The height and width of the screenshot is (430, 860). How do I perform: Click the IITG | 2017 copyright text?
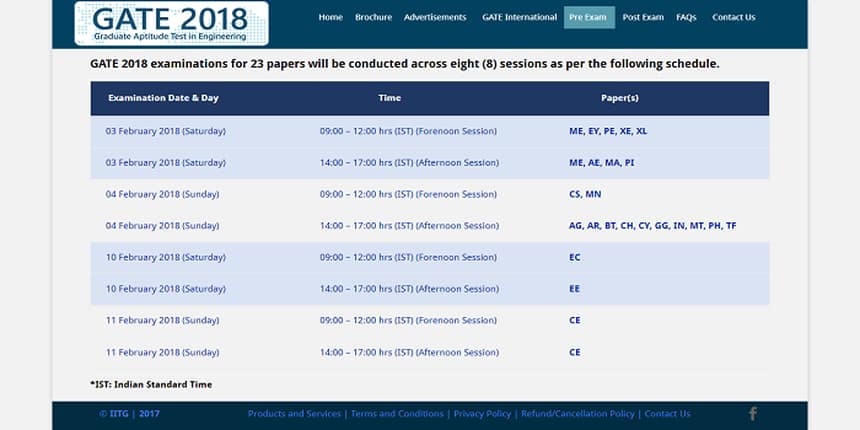coord(129,414)
